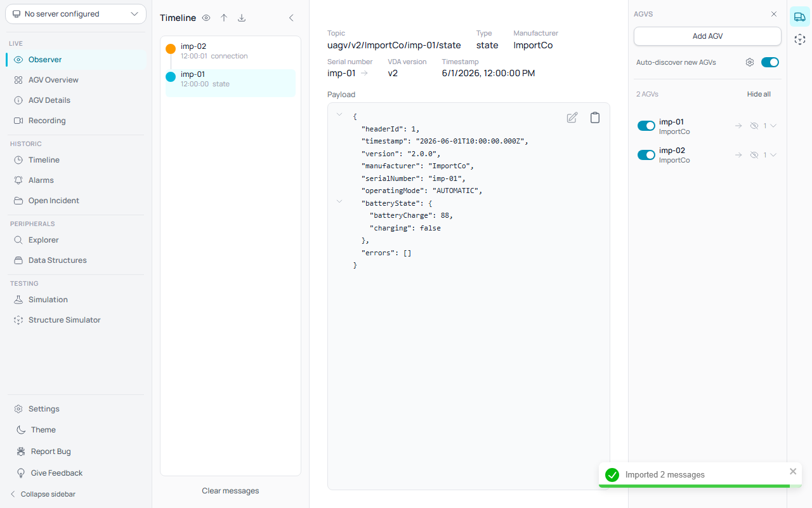Click the AGV truck icon in right rail
The image size is (812, 508).
(800, 17)
